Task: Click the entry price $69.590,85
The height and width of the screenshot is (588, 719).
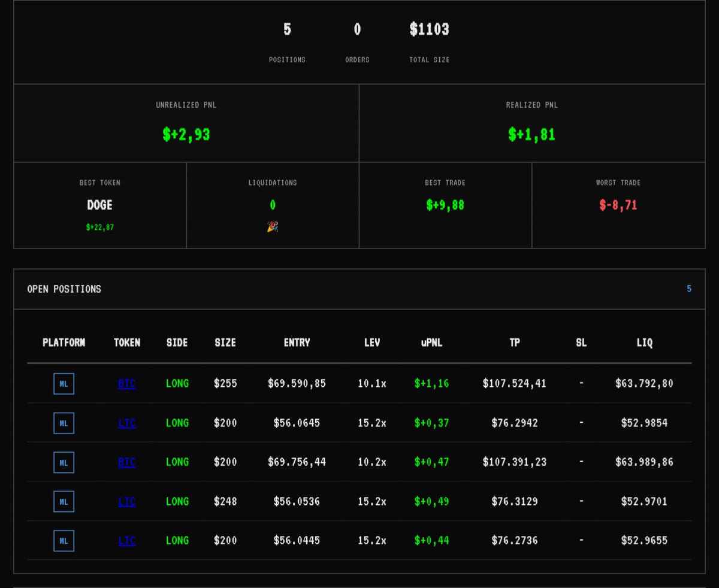Action: click(297, 384)
